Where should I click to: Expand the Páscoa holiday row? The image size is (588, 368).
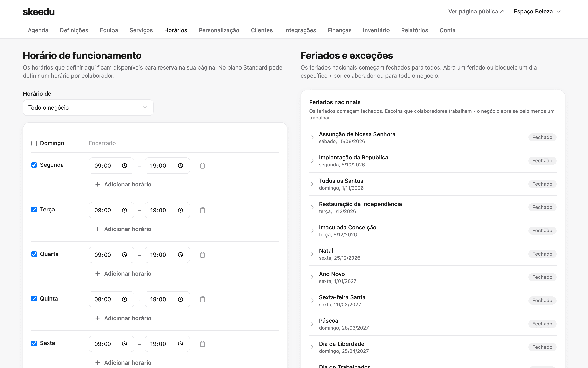tap(312, 324)
